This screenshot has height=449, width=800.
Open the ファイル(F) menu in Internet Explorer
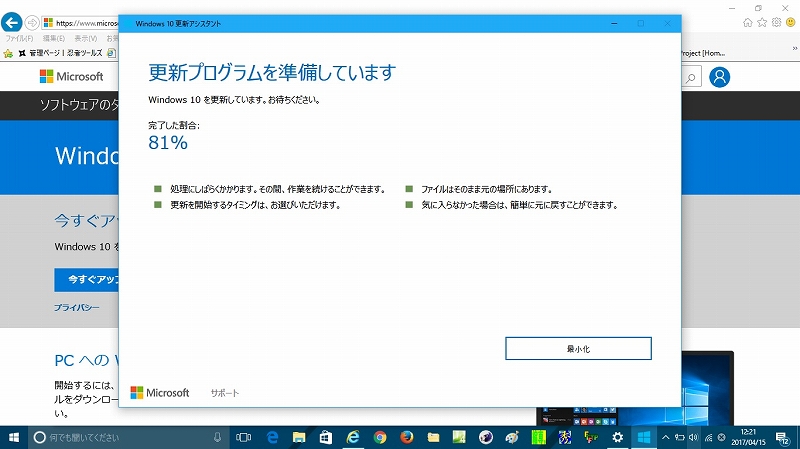[x=19, y=38]
